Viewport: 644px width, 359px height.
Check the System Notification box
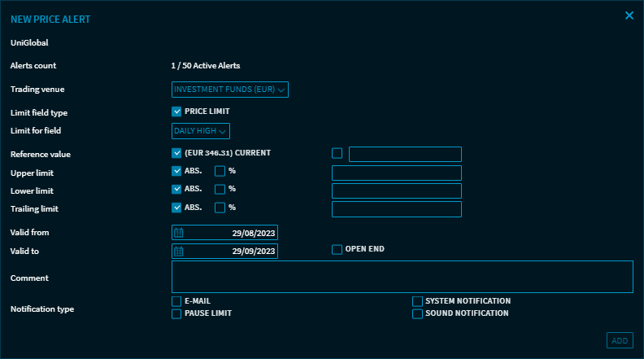[x=418, y=301]
